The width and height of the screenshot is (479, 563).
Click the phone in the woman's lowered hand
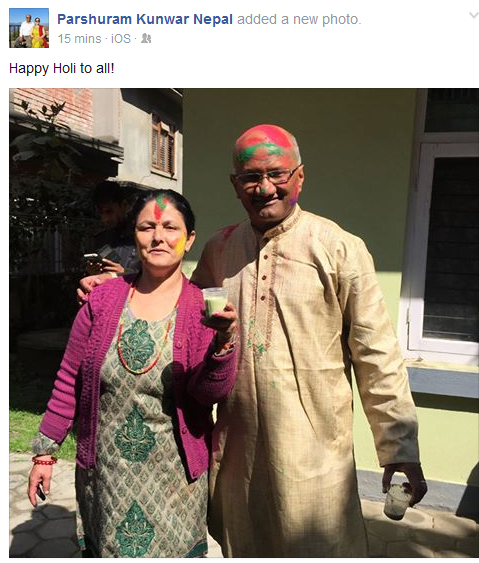click(41, 491)
